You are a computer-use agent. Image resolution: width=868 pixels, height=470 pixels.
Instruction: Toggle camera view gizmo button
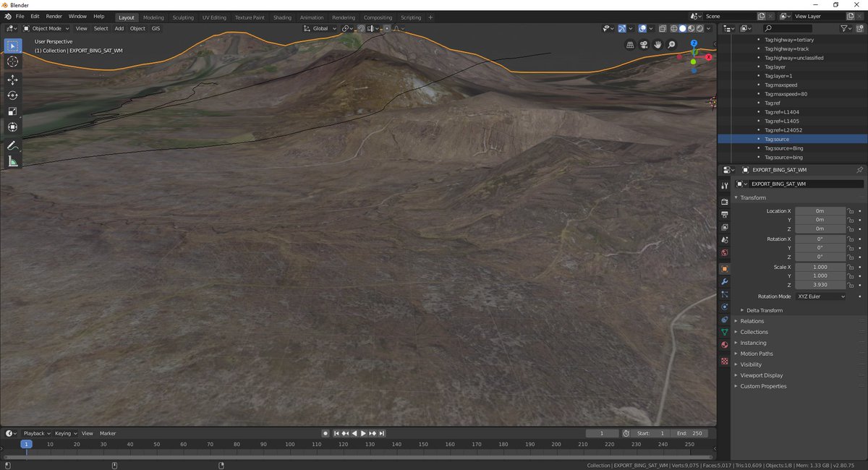click(644, 44)
